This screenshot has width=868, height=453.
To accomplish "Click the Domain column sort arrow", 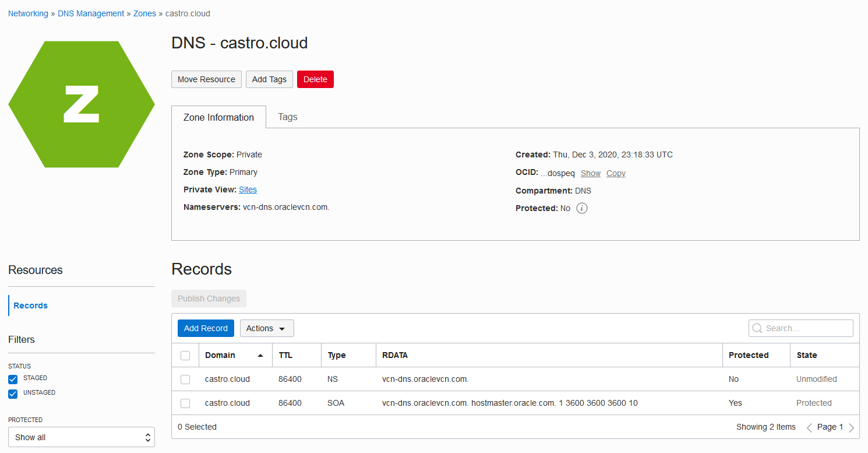I will pyautogui.click(x=260, y=355).
